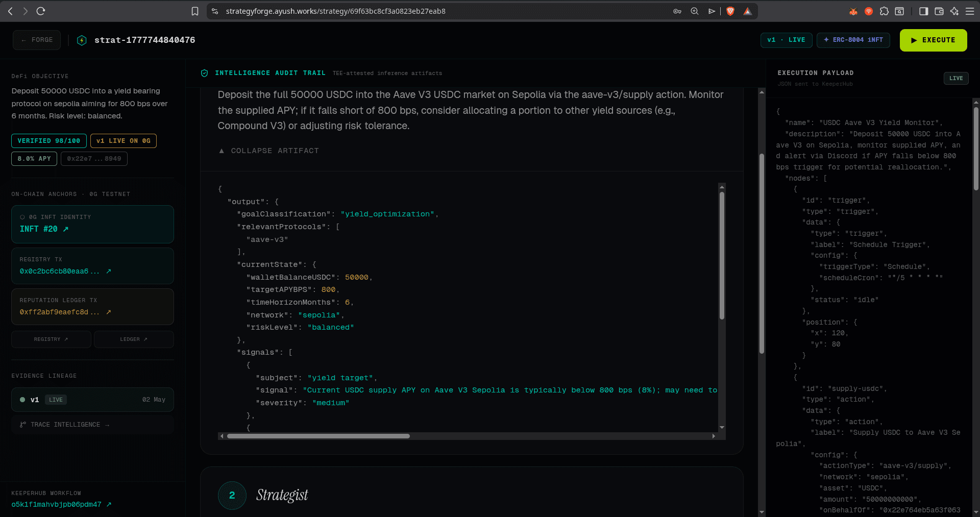Click the LIVE badge in Execution Payload header
The image size is (980, 517).
956,78
